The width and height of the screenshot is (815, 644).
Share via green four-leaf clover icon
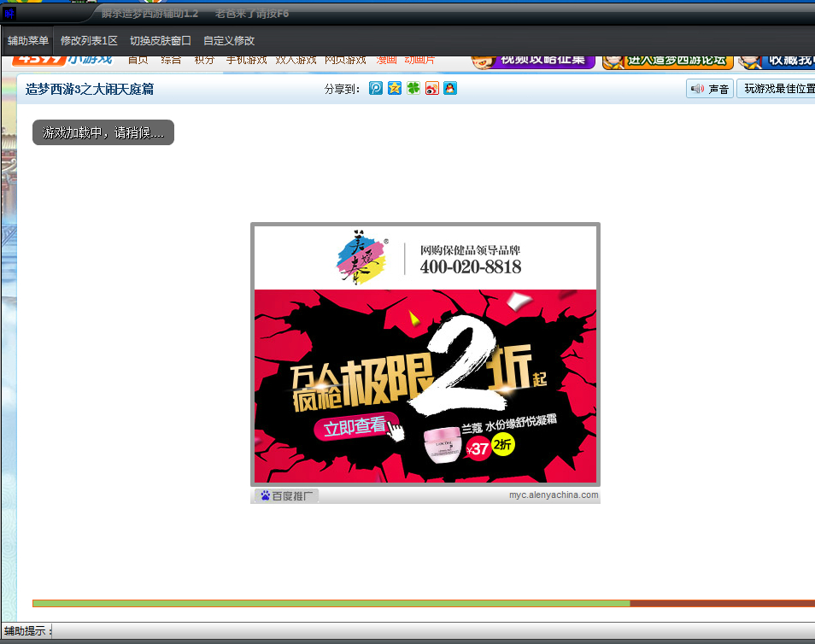413,88
